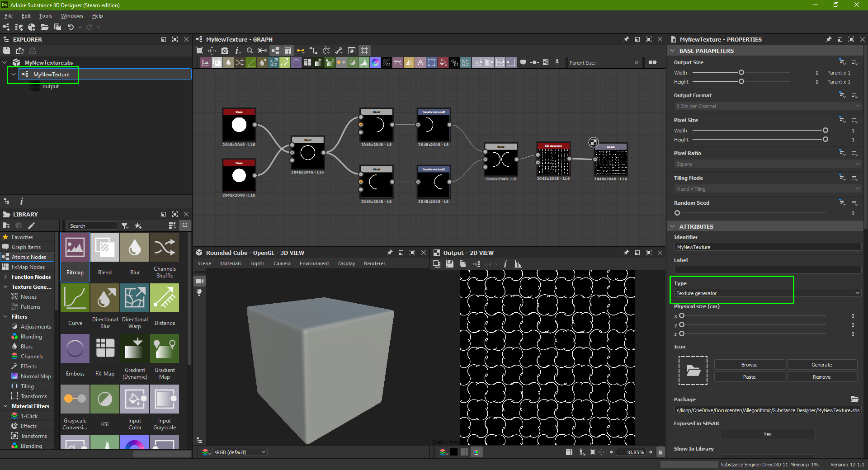
Task: Add a Levels node from graph node bar
Action: coord(364,62)
